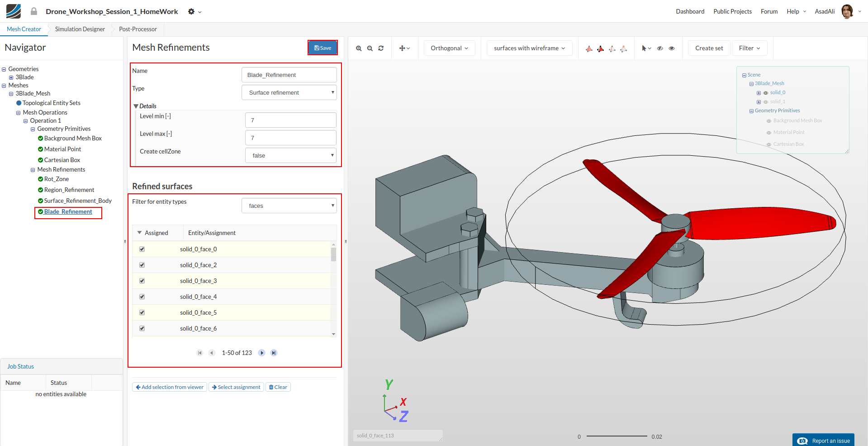Click the hide selection crossed-eye icon
The image size is (868, 446).
coord(660,48)
